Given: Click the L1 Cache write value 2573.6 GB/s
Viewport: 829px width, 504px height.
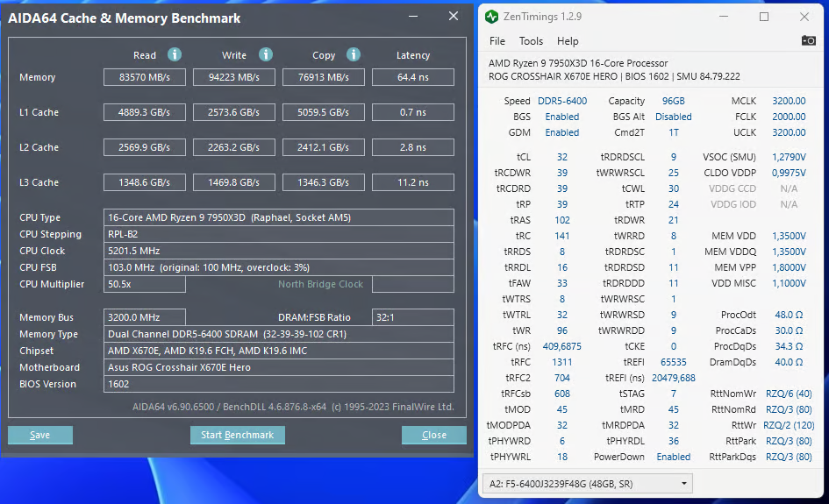Looking at the screenshot, I should point(233,112).
